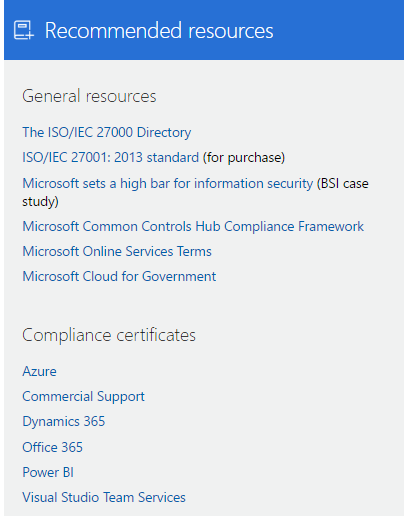Screen dimensions: 411x516
Task: Open ISO/IEC 27001: 2013 standard link
Action: (111, 157)
